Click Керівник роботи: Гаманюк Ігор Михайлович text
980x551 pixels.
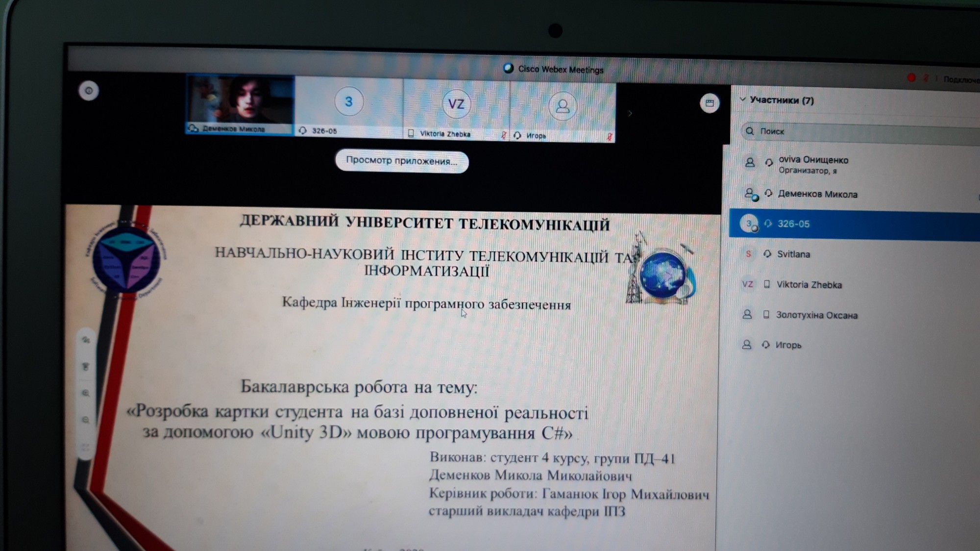tap(569, 494)
